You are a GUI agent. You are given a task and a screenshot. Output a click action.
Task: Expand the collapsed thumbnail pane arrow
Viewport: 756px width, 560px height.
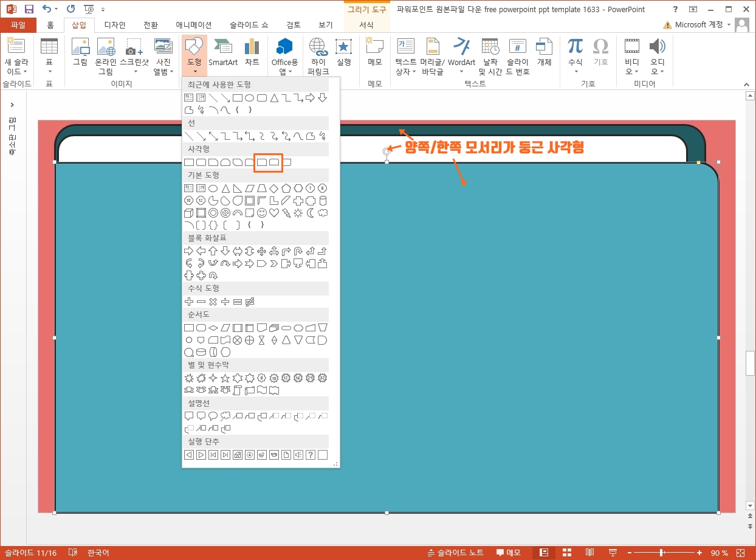(x=13, y=105)
